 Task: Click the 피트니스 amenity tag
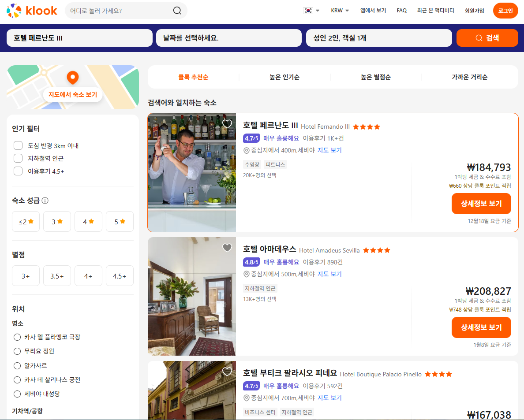click(275, 164)
